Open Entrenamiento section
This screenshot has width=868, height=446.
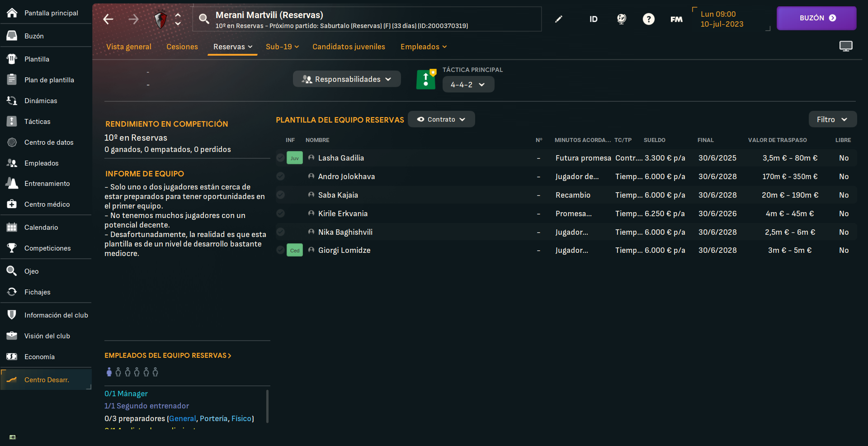pyautogui.click(x=45, y=183)
